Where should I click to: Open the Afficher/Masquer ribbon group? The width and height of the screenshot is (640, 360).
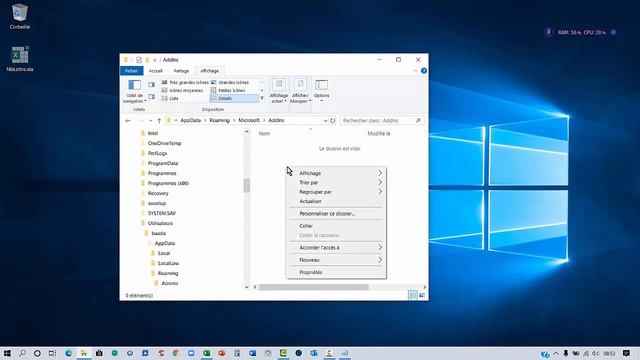point(300,91)
